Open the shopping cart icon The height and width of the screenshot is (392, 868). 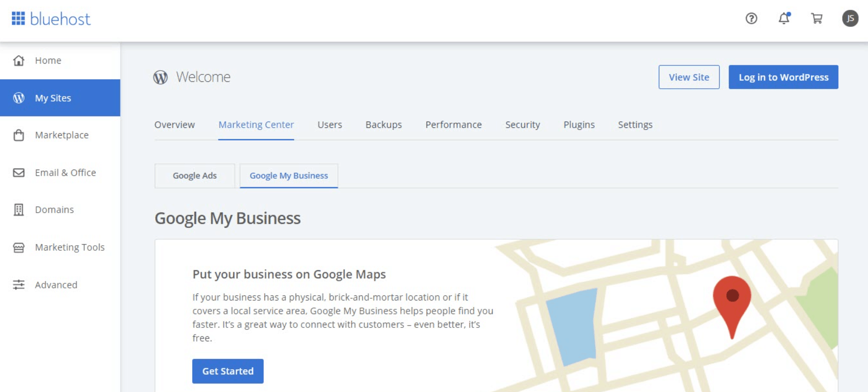[817, 19]
